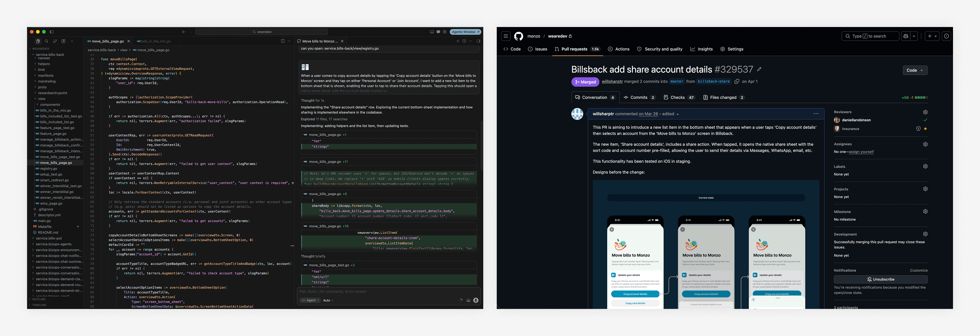Open the repository Issues tab

tap(538, 49)
